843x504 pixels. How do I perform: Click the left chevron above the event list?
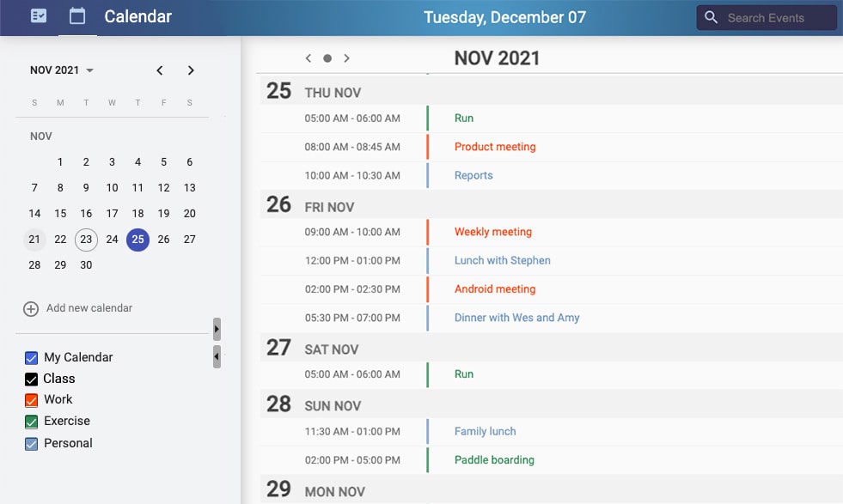pos(308,58)
